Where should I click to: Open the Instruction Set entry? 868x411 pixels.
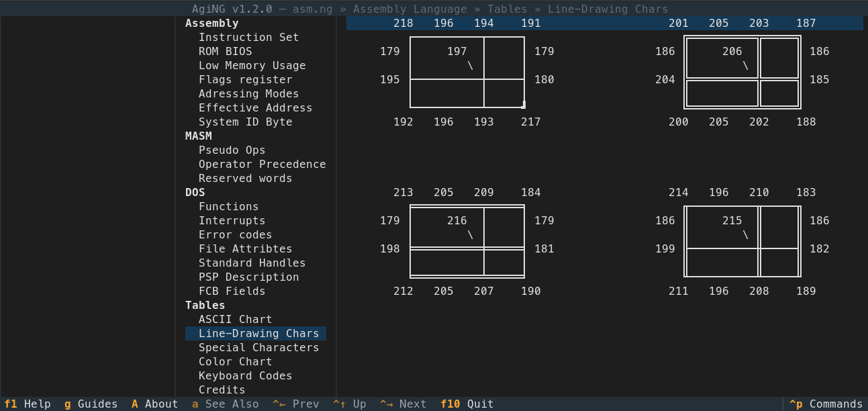click(249, 38)
